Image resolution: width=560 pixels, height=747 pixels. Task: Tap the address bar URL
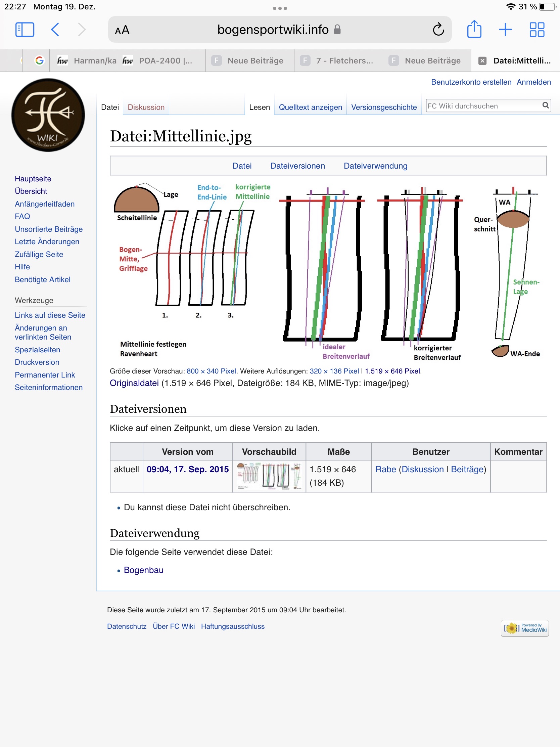click(273, 30)
